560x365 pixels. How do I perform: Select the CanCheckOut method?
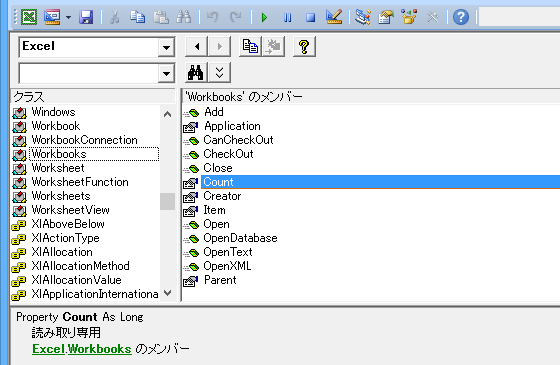[238, 140]
